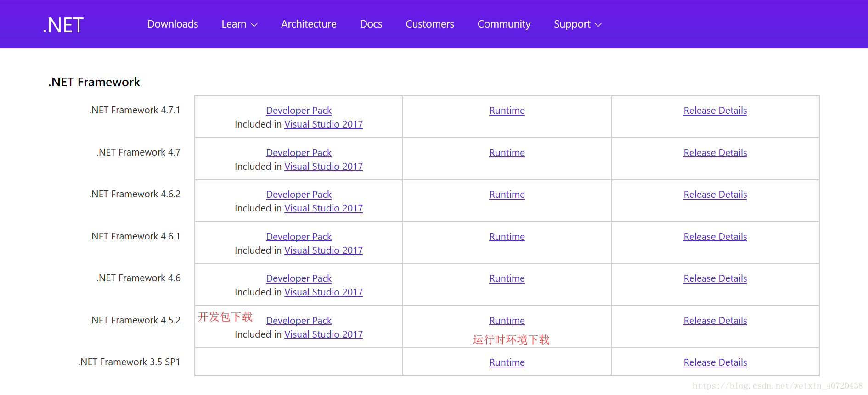Expand the Learn dropdown
868x395 pixels.
[239, 24]
